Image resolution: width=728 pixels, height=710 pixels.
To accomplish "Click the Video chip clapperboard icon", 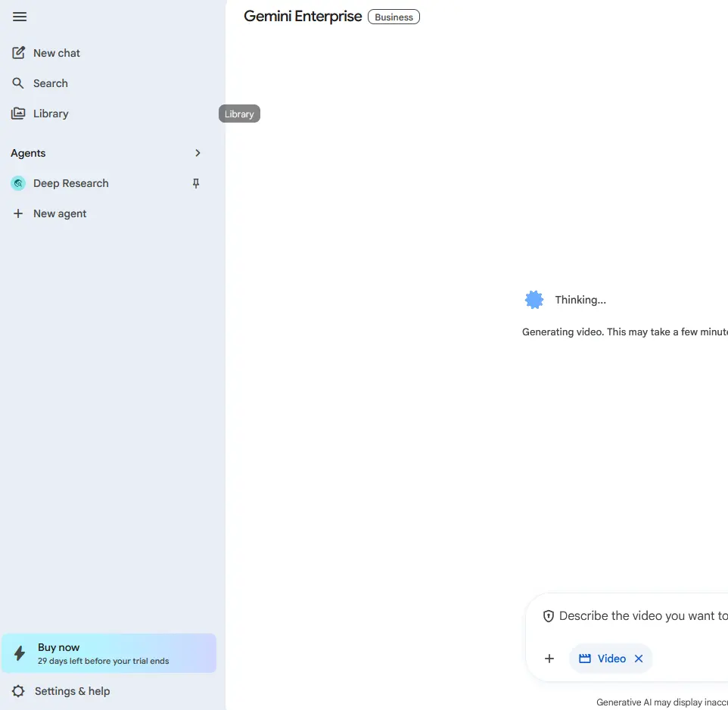I will click(x=584, y=659).
